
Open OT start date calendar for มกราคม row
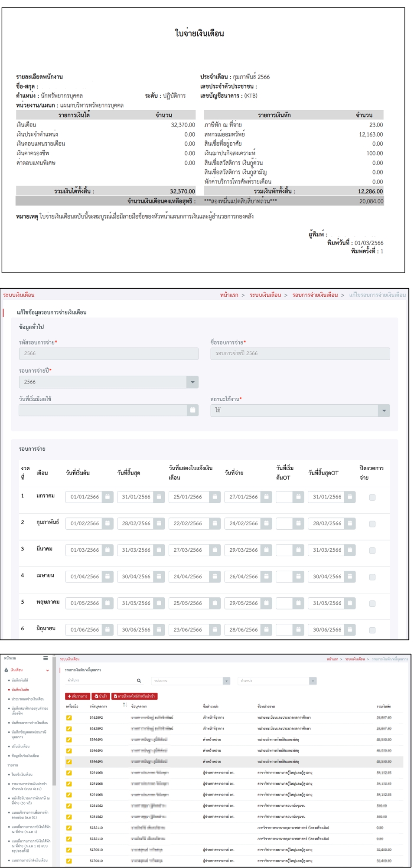(x=298, y=497)
